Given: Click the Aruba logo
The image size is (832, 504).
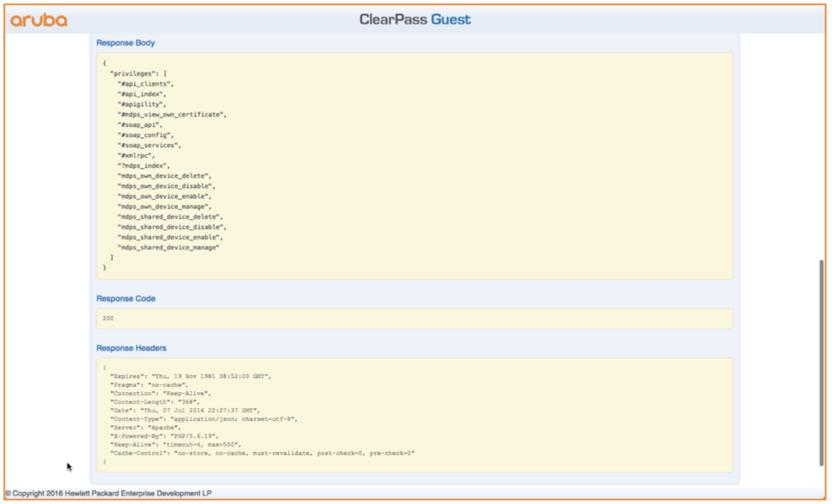Looking at the screenshot, I should pos(38,20).
